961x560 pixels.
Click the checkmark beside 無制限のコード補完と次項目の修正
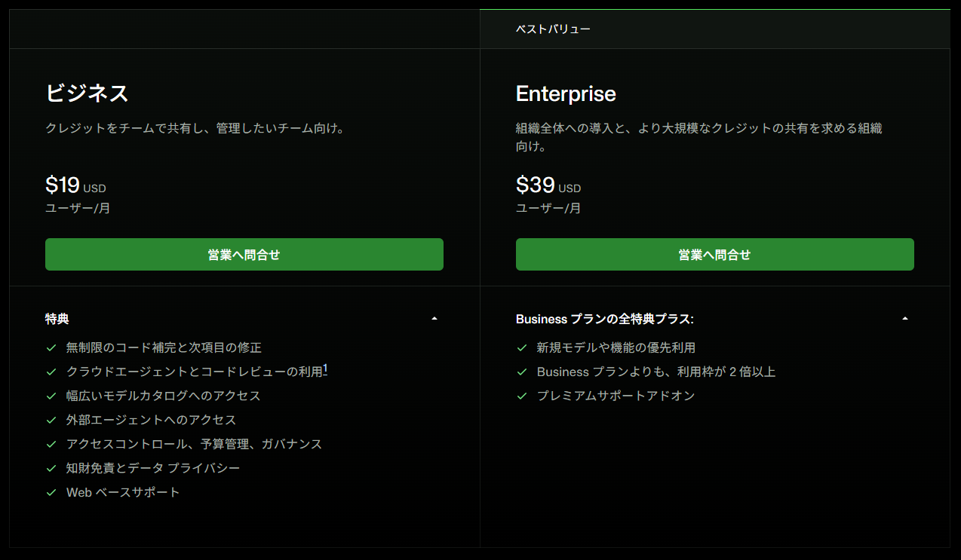pyautogui.click(x=51, y=347)
